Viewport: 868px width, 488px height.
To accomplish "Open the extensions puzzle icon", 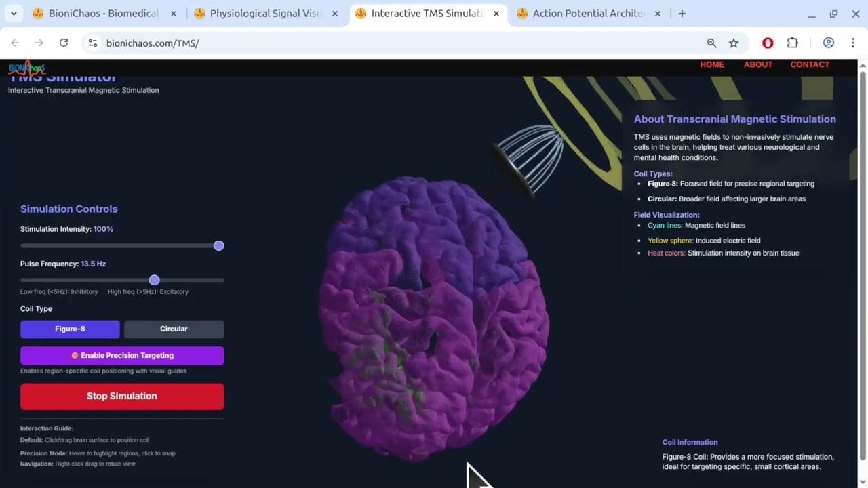I will tap(792, 43).
